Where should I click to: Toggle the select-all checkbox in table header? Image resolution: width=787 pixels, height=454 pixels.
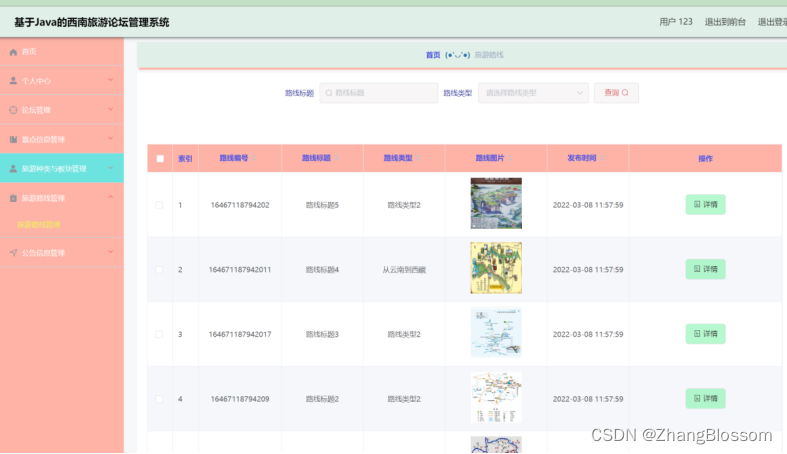(160, 159)
